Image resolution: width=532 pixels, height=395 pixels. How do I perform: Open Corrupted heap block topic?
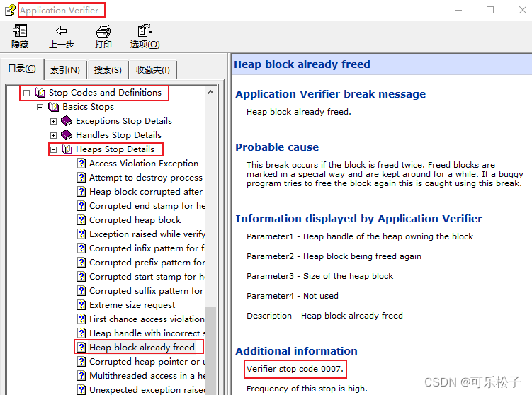(135, 220)
